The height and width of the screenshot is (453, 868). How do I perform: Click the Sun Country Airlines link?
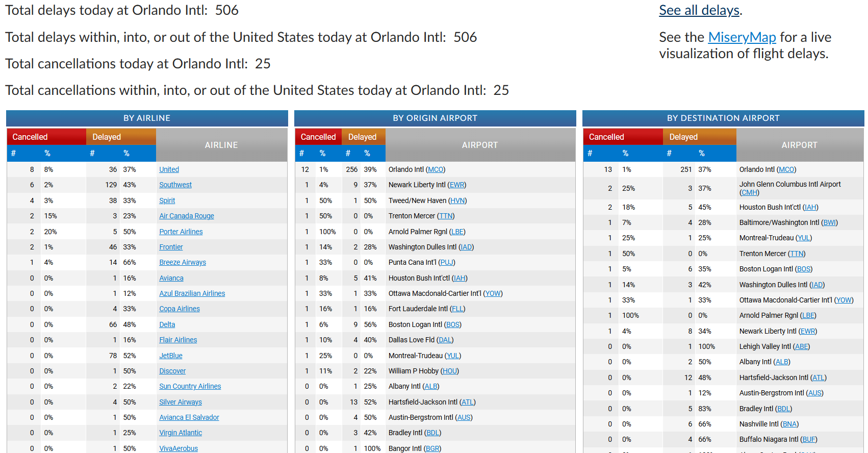pos(190,386)
